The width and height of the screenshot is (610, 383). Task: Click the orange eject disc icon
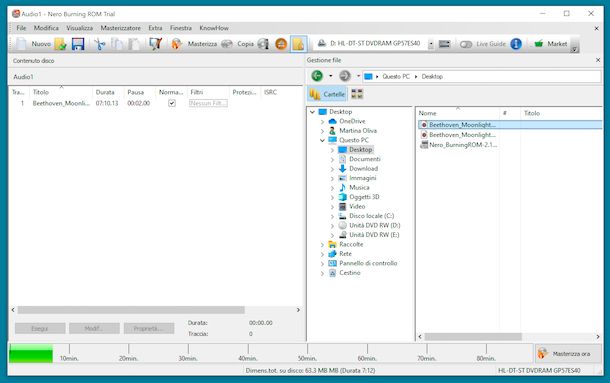[281, 44]
